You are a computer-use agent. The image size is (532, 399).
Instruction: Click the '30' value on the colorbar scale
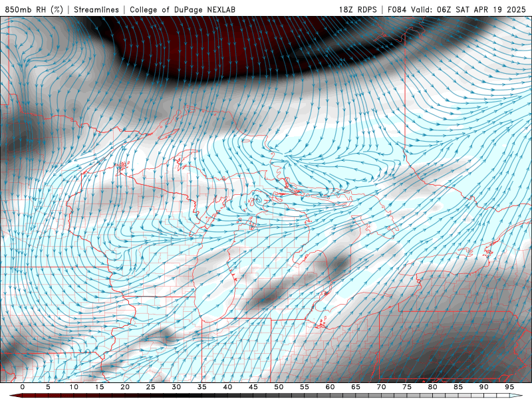176,387
